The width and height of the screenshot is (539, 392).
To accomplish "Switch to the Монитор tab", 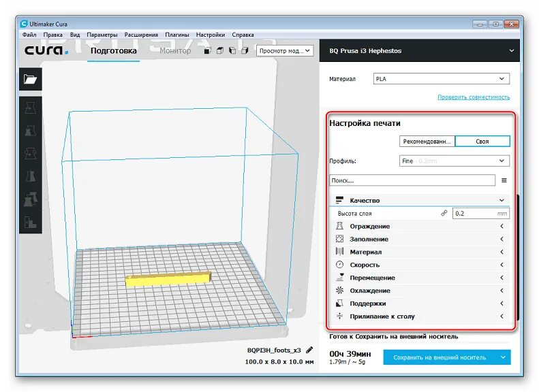I will pos(175,51).
